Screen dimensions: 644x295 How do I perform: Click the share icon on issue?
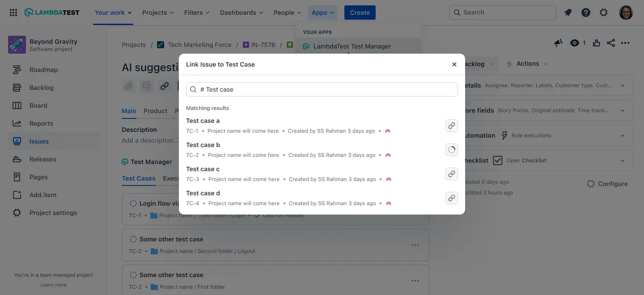pyautogui.click(x=611, y=43)
